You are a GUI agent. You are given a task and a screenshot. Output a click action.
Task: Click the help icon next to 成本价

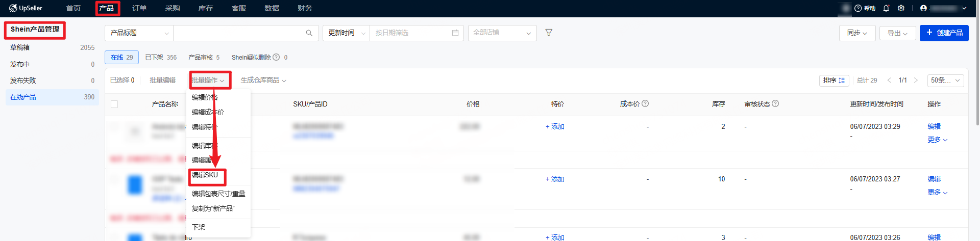(x=645, y=103)
